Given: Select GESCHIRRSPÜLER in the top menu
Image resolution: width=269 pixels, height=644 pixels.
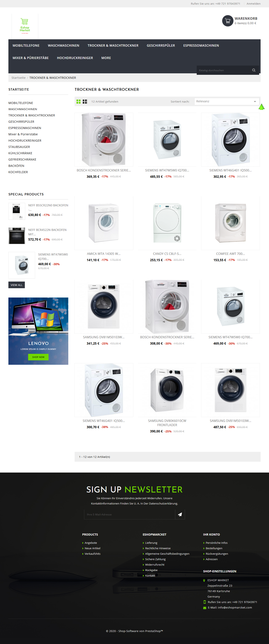Looking at the screenshot, I should (161, 46).
